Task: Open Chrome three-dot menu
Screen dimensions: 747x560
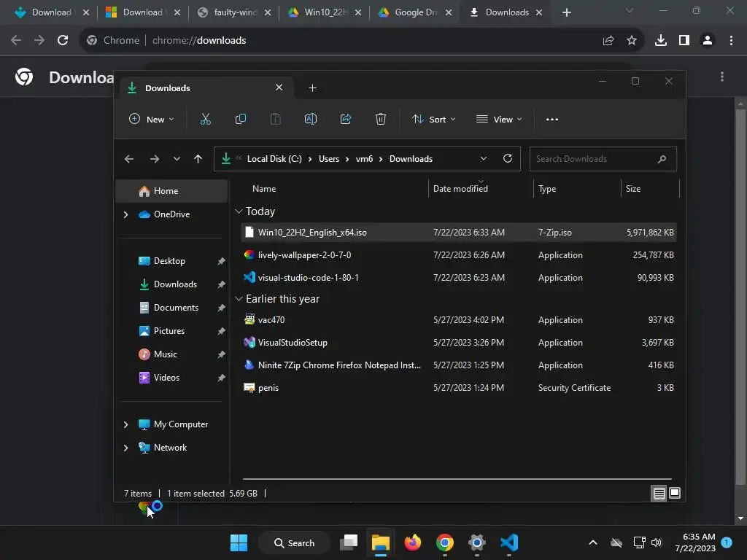Action: (731, 41)
